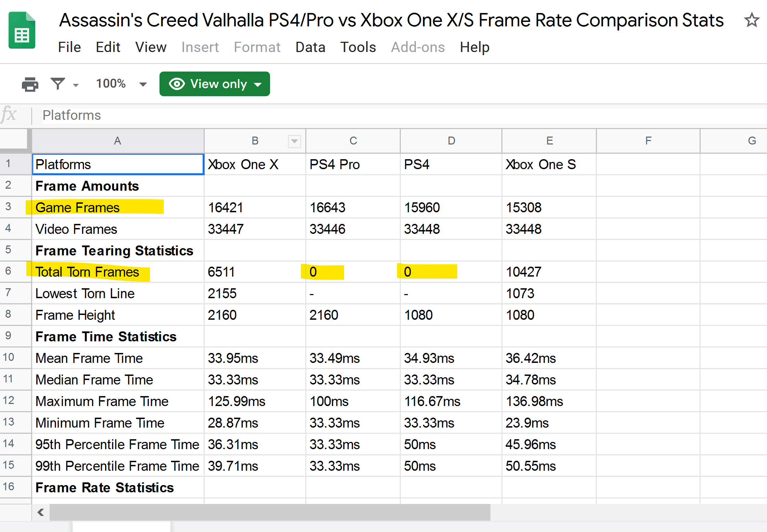Select cell with value 34.78ms
This screenshot has height=532, width=767.
549,380
